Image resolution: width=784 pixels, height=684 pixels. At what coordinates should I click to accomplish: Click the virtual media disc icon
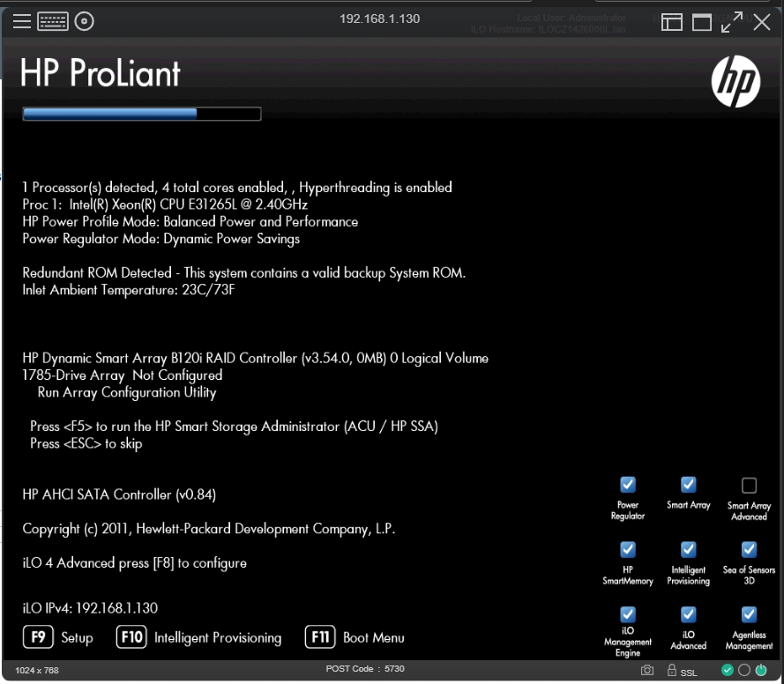click(x=85, y=22)
